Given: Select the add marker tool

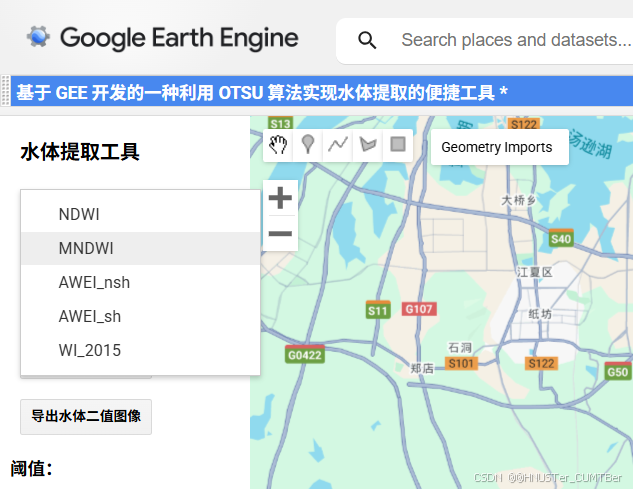Looking at the screenshot, I should [308, 145].
